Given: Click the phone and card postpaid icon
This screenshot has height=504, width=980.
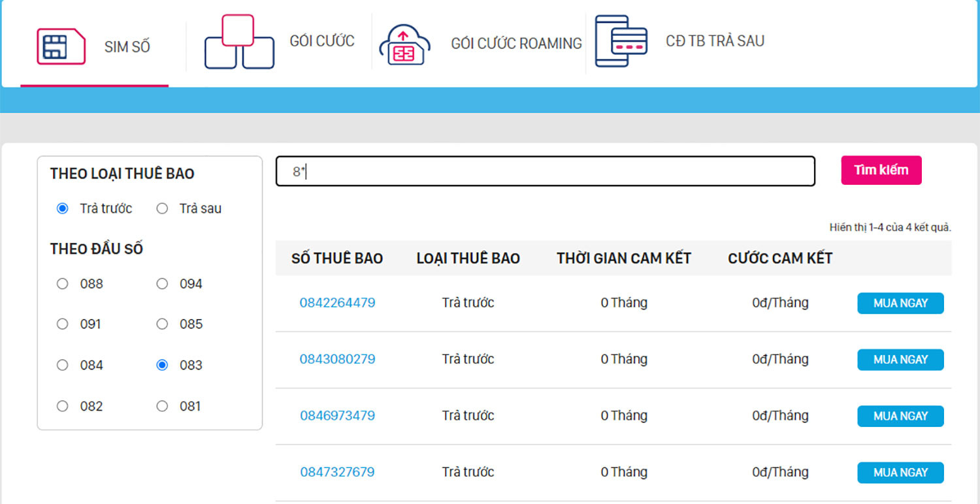Looking at the screenshot, I should click(621, 41).
